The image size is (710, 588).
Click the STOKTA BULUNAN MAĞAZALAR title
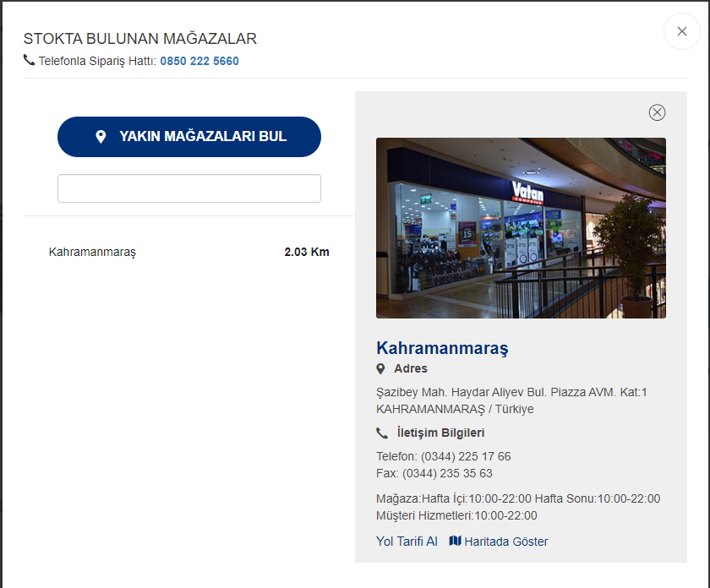point(139,38)
